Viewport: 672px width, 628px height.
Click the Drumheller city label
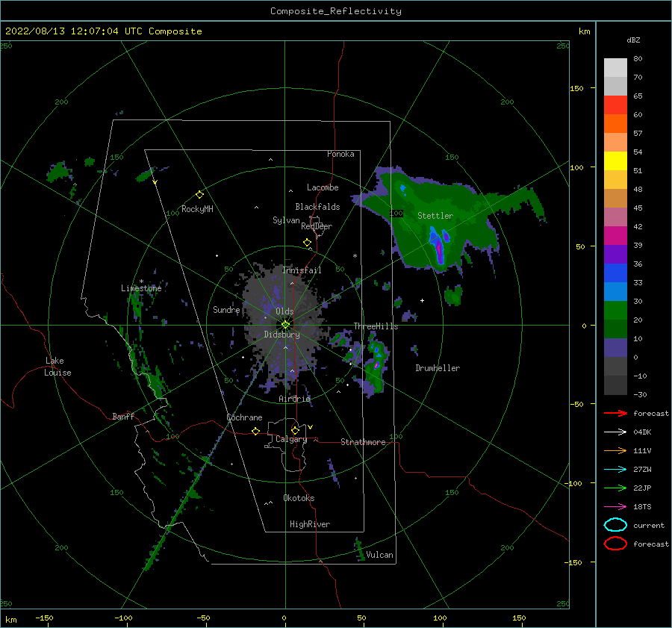(438, 368)
